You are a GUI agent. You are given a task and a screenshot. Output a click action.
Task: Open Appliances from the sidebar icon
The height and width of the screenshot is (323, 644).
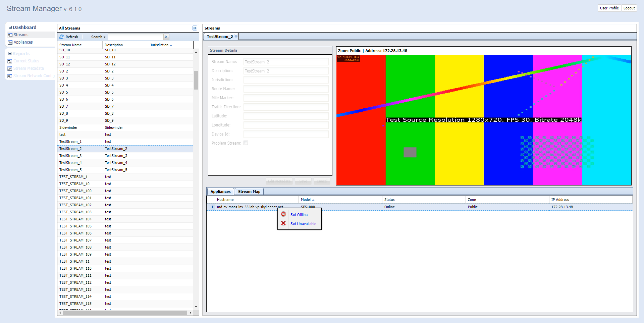click(x=10, y=42)
